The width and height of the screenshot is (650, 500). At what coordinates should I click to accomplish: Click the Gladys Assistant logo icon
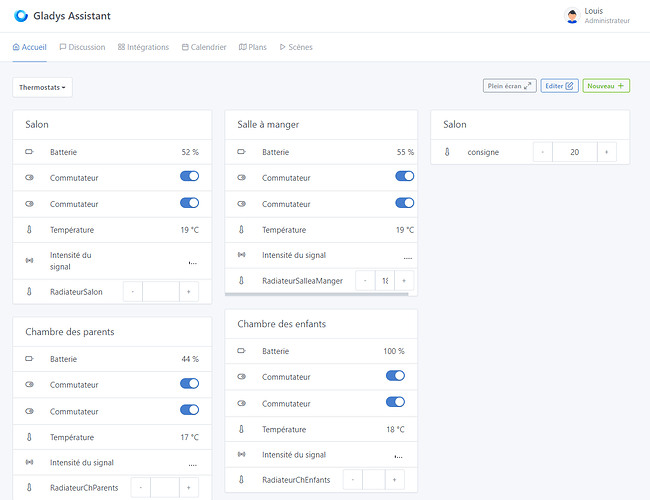[21, 16]
